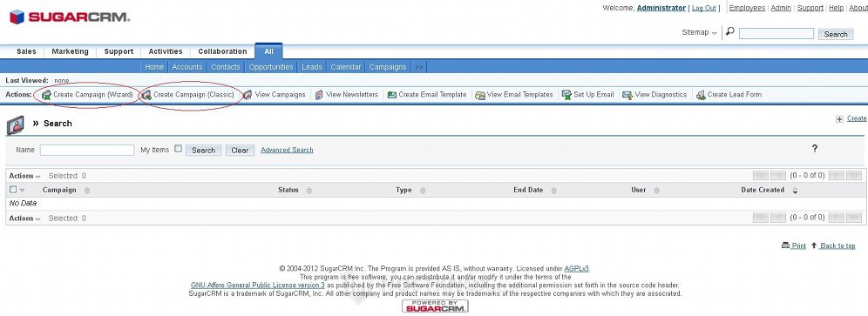Click the Create Email Template icon
Viewport: 868px width, 316px height.
[x=392, y=95]
